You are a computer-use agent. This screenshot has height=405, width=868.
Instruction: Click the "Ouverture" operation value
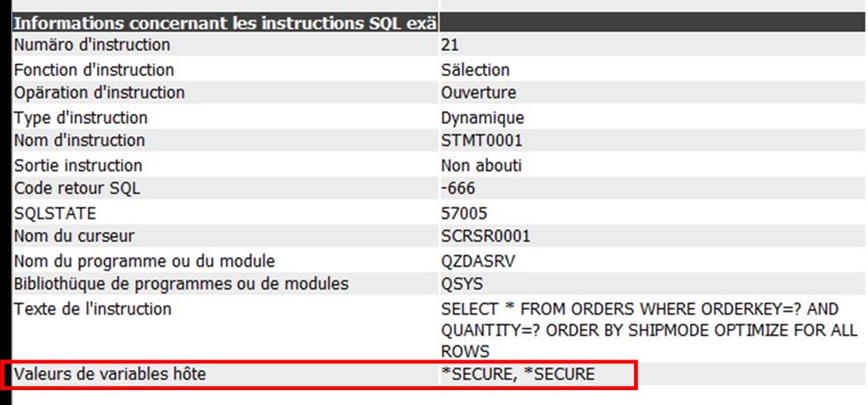coord(478,92)
